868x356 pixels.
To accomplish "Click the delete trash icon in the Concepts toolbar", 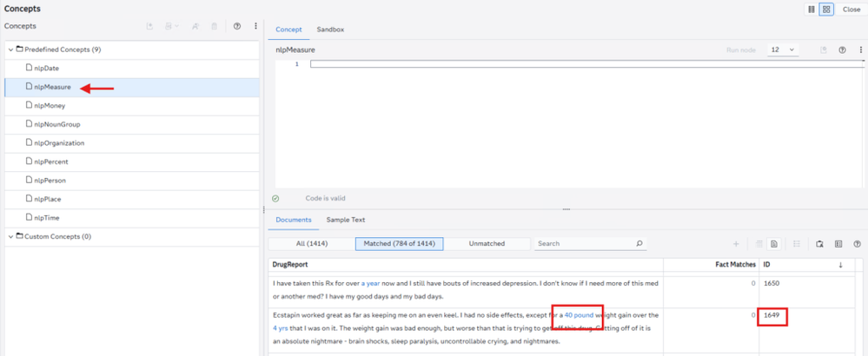I will tap(215, 26).
